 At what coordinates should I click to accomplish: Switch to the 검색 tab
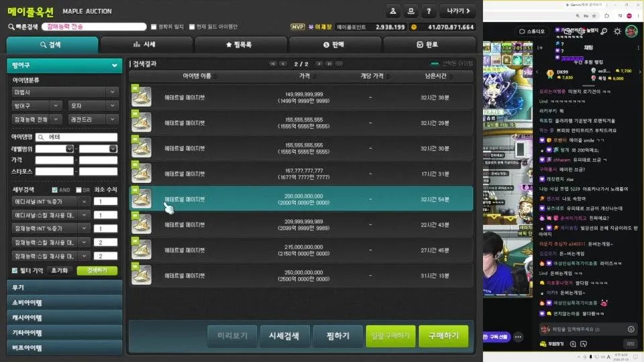[52, 45]
